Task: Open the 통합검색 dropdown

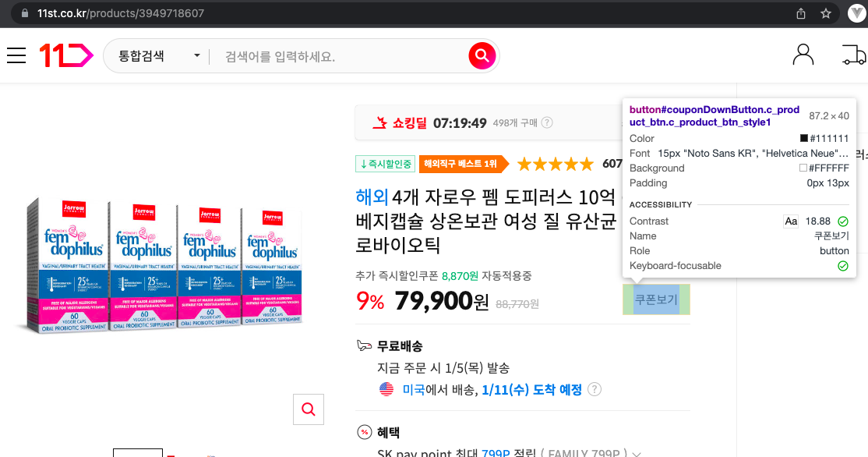Action: (159, 56)
